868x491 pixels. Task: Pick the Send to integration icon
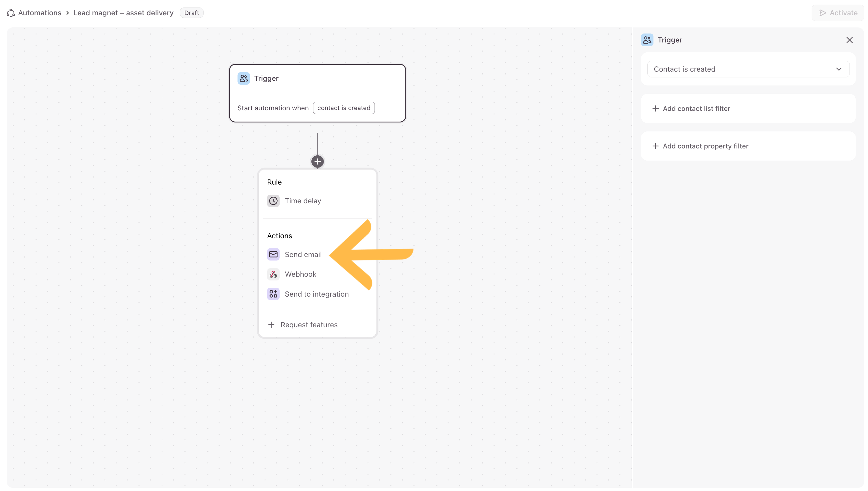(x=273, y=294)
